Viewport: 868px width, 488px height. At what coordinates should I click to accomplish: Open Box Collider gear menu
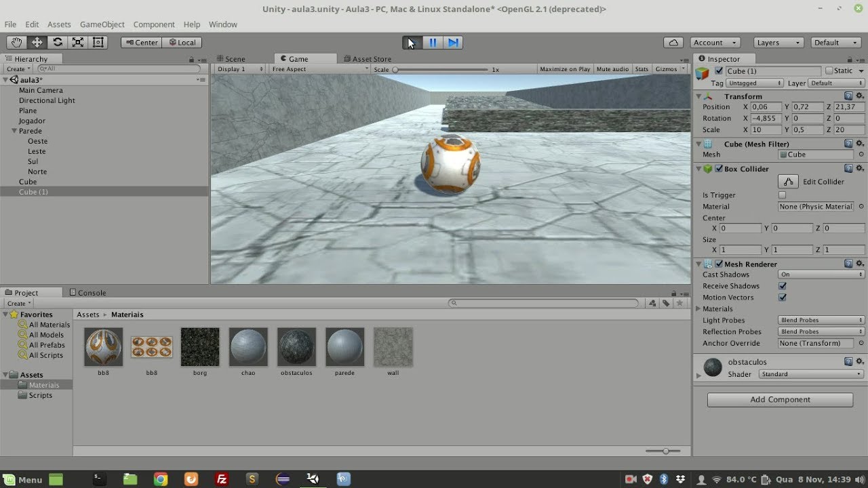tap(860, 169)
